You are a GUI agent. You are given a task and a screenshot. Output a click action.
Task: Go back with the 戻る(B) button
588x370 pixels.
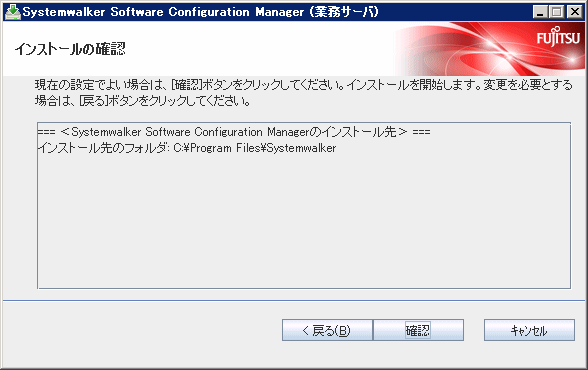[x=327, y=330]
